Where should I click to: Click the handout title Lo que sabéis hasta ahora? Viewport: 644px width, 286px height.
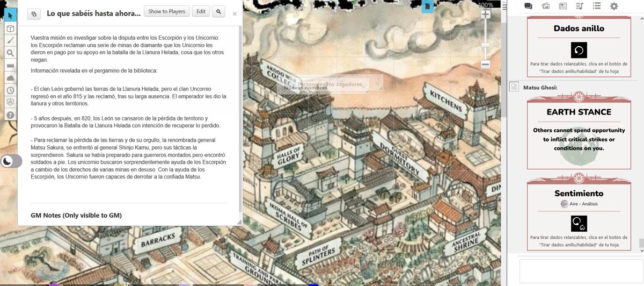[94, 13]
